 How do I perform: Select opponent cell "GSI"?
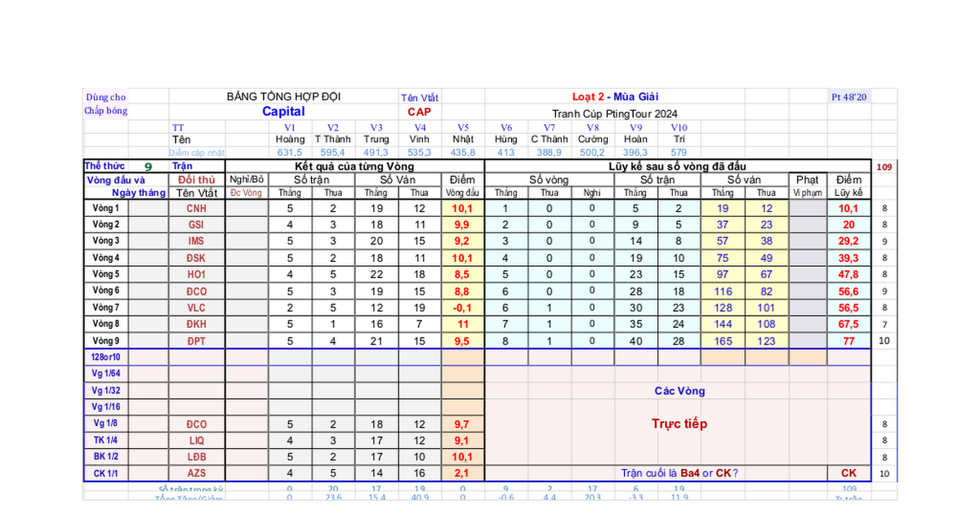pyautogui.click(x=196, y=224)
